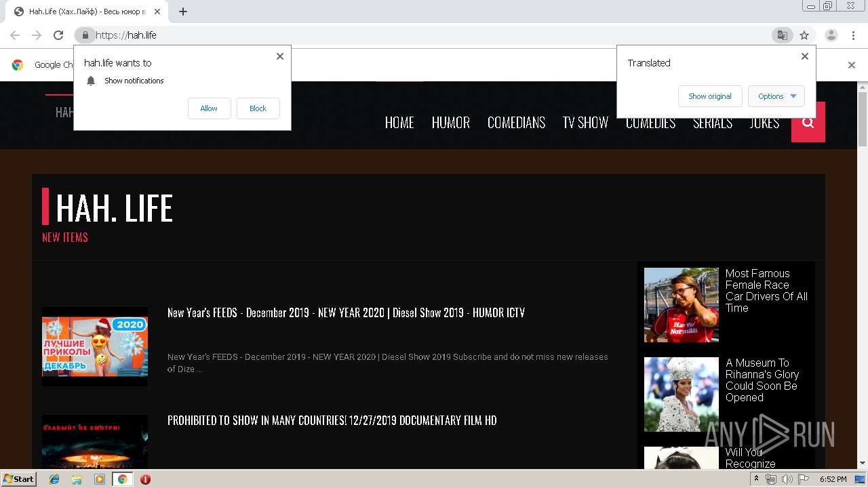This screenshot has width=868, height=488.
Task: Dismiss the Google Chrome info bar
Action: (x=852, y=65)
